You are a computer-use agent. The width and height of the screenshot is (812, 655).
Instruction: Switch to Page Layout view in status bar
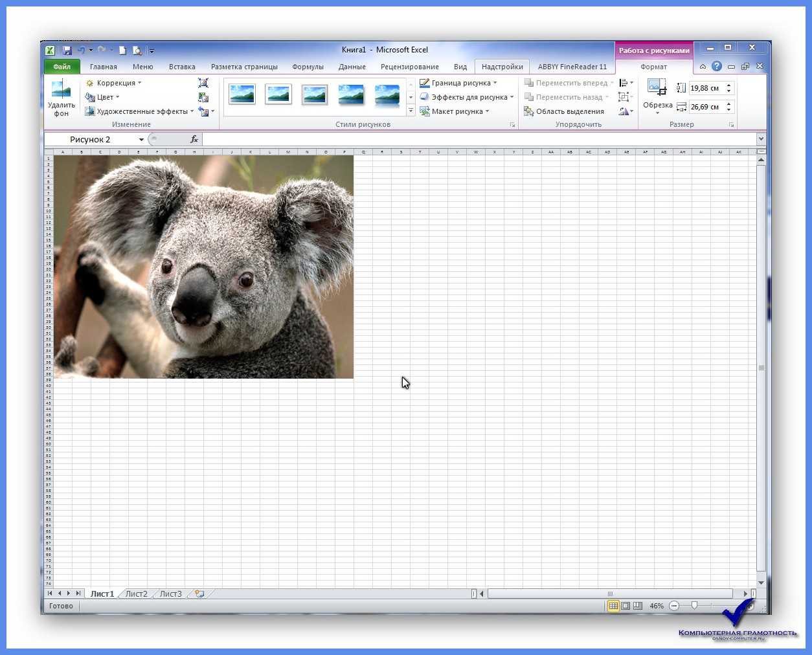click(626, 606)
